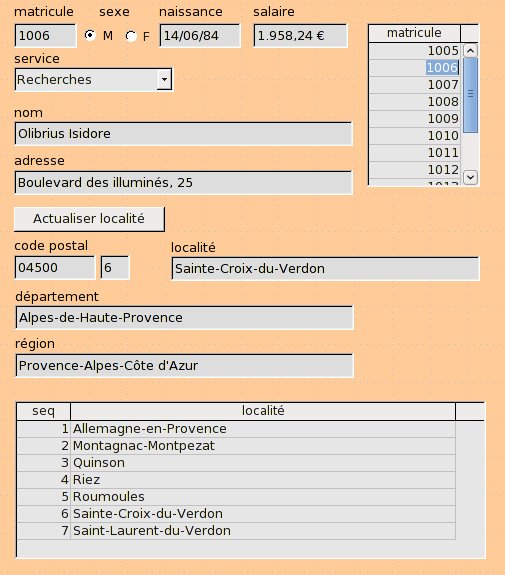Select row Riez

coord(236,480)
